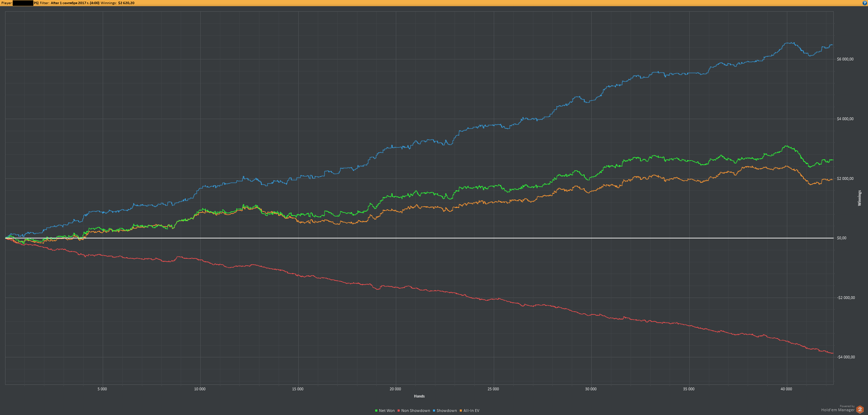Click the green Net Won legend square
The image size is (868, 415).
tap(376, 411)
